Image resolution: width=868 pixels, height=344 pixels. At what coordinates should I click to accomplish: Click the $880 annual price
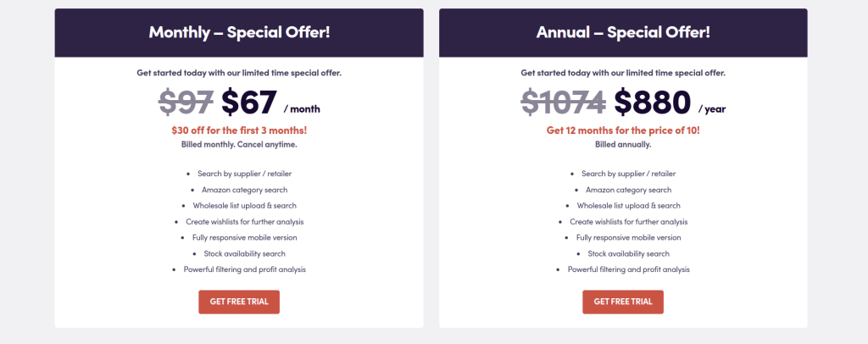(653, 103)
